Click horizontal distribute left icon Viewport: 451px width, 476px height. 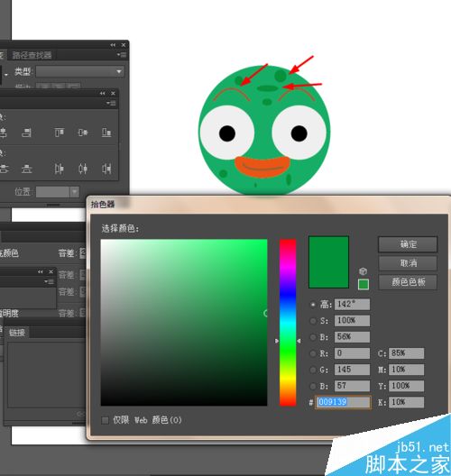tap(59, 169)
